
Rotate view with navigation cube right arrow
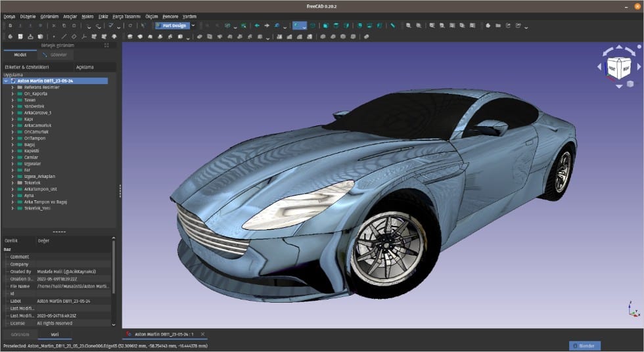pos(639,66)
